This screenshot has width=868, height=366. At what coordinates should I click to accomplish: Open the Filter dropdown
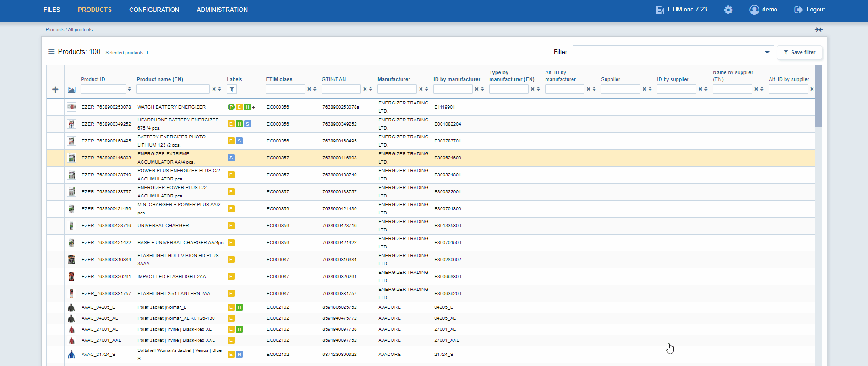(673, 52)
